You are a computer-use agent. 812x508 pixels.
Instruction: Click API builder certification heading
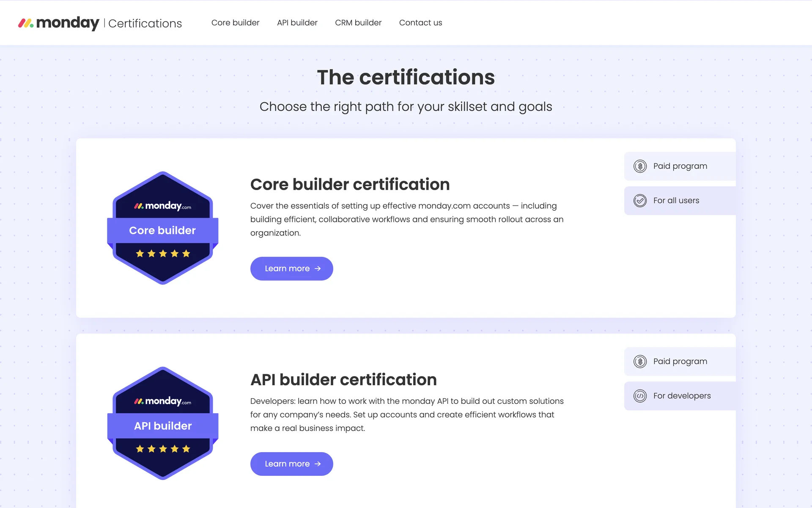[343, 380]
